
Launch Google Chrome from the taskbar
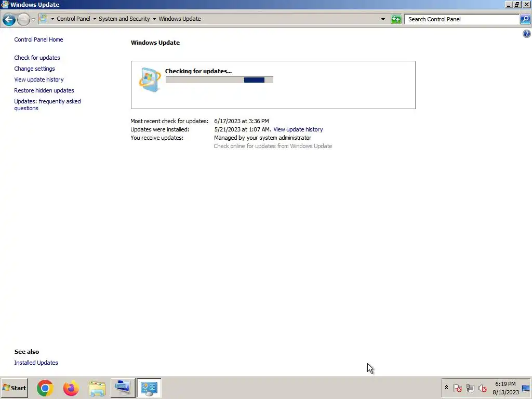coord(45,388)
